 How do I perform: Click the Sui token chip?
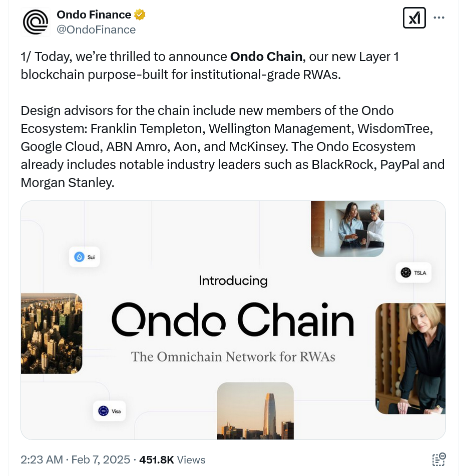(x=84, y=257)
